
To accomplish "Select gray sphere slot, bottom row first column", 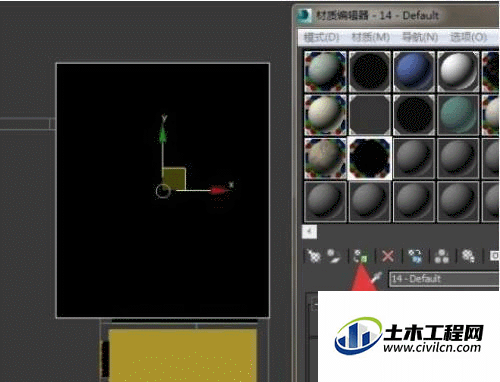I will point(325,201).
